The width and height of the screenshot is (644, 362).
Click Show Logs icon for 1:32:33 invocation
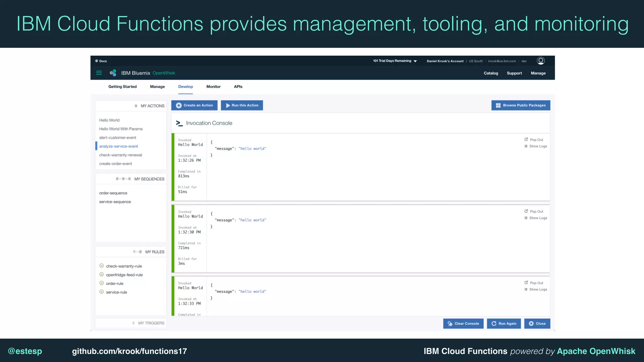[526, 289]
